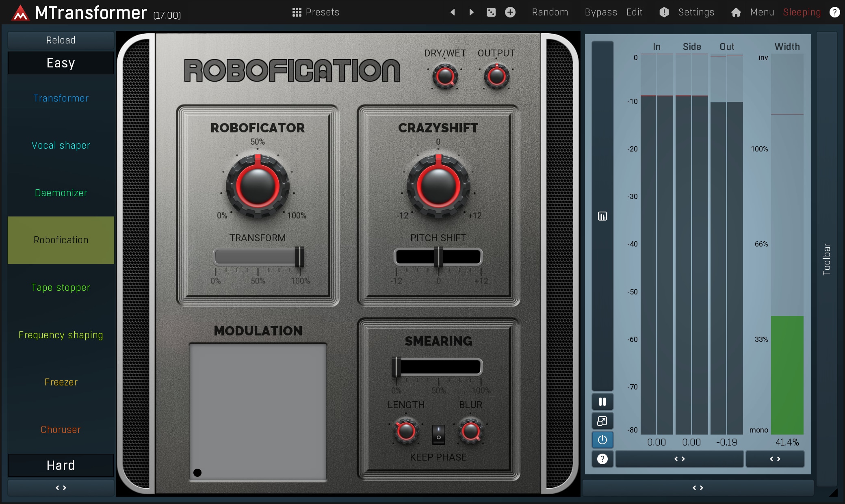This screenshot has height=504, width=845.
Task: Go to next preset with right arrow
Action: [x=471, y=12]
